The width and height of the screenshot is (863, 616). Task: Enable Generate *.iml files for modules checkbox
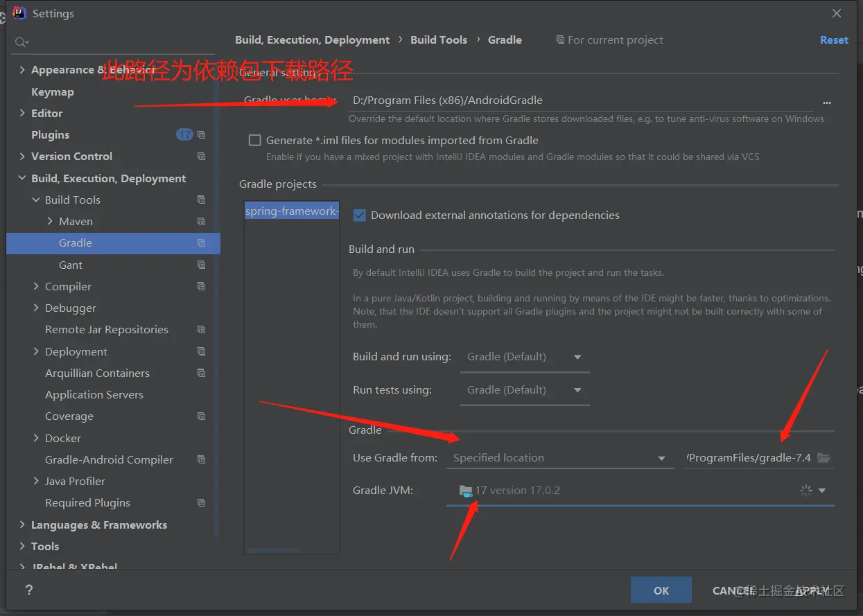click(255, 140)
